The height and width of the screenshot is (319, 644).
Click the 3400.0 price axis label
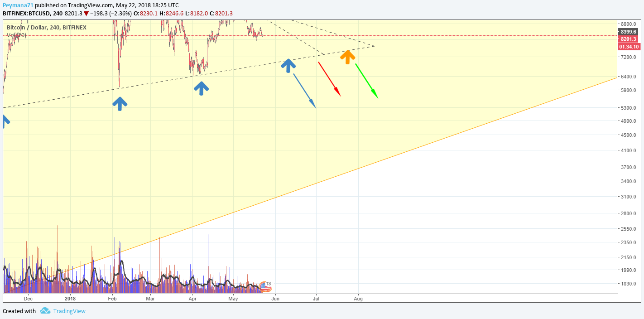pos(629,181)
